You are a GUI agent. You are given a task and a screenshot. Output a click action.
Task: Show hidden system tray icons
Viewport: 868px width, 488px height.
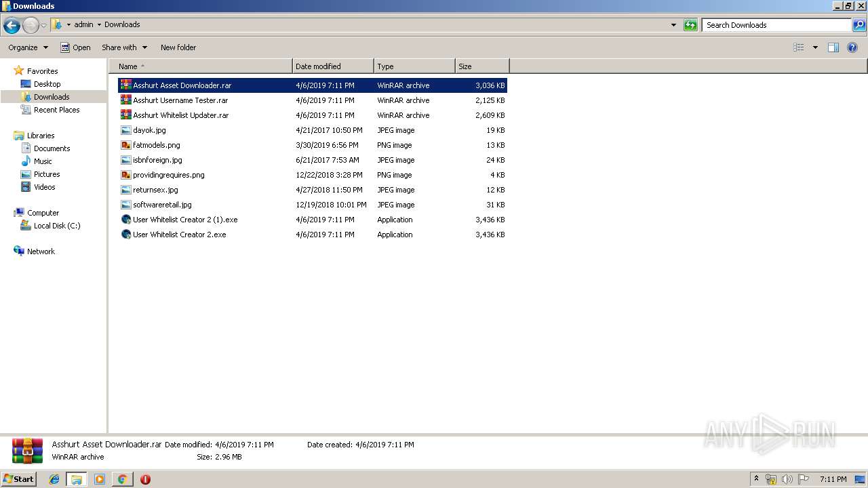pos(757,479)
